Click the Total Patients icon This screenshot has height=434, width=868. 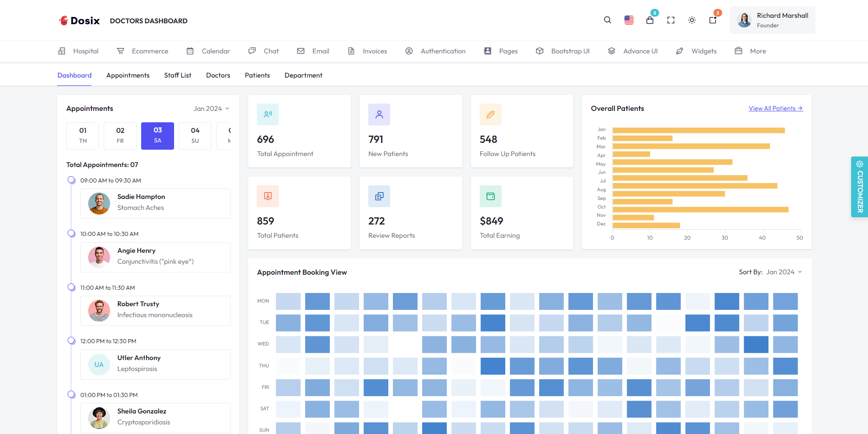point(268,196)
